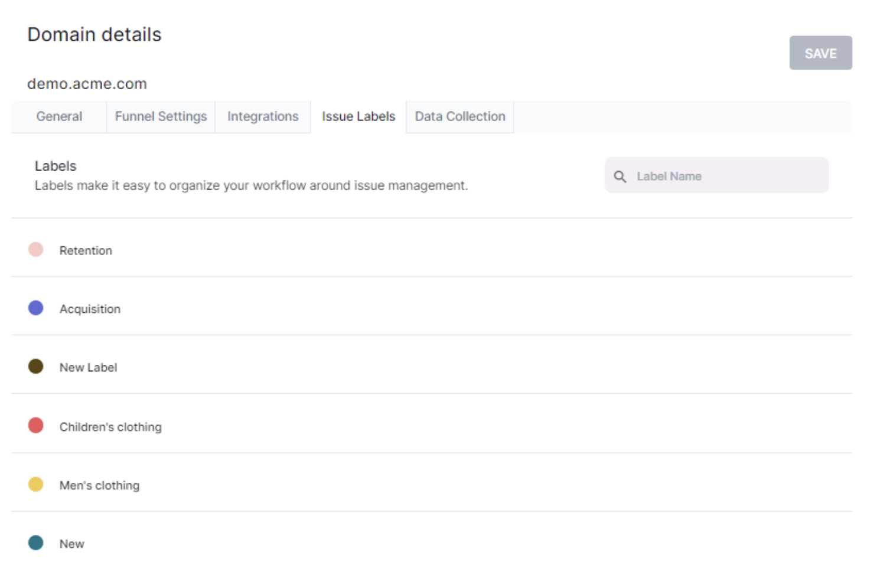The image size is (880, 588).
Task: Switch to Funnel Settings tab
Action: pos(161,117)
